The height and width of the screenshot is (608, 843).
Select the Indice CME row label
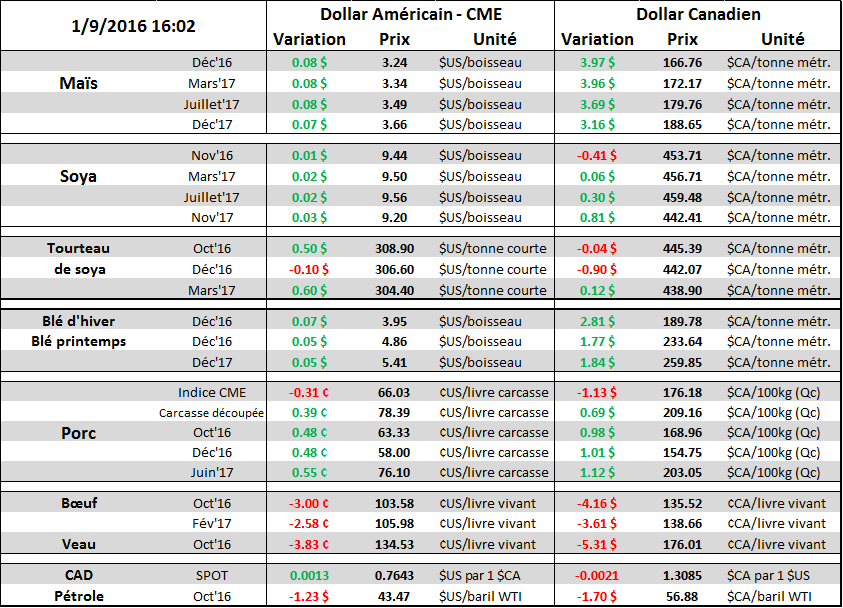[211, 392]
